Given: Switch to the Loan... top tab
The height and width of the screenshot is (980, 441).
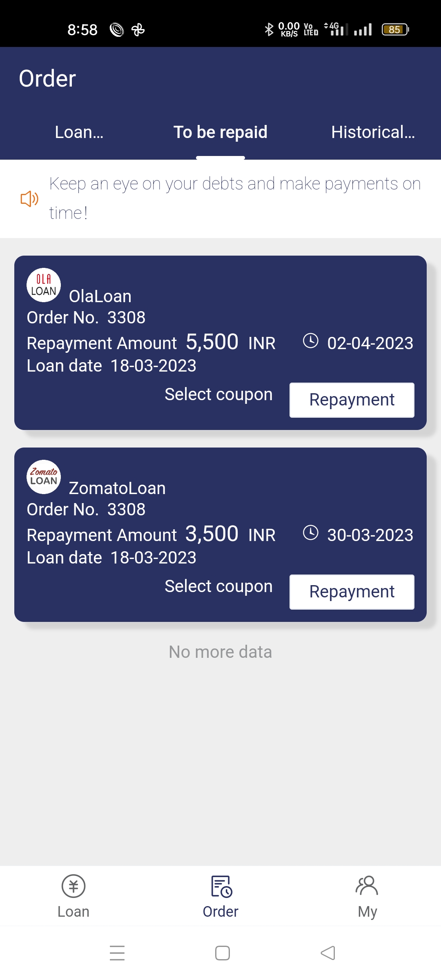Looking at the screenshot, I should (79, 132).
